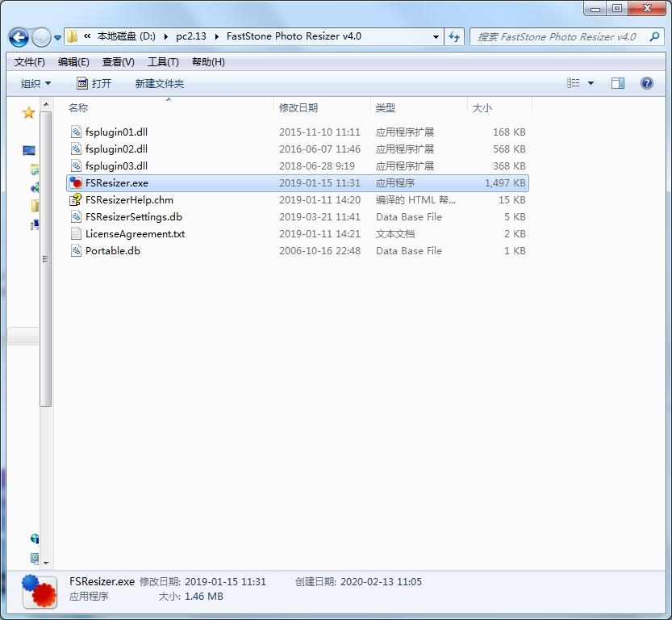
Task: Open the 查看(V) menu
Action: (119, 62)
